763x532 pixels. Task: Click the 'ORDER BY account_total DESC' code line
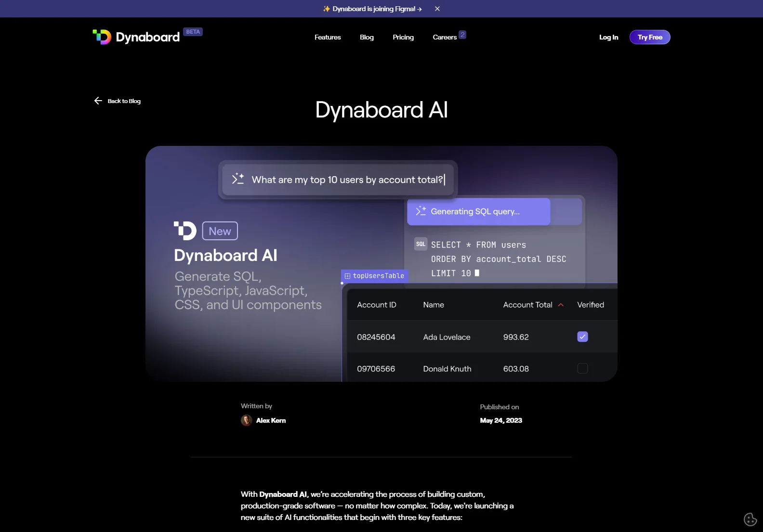(x=499, y=259)
